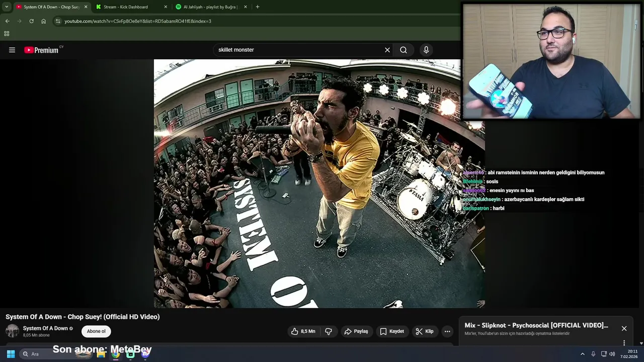
Task: Open System Of A Down channel avatar
Action: (x=12, y=331)
